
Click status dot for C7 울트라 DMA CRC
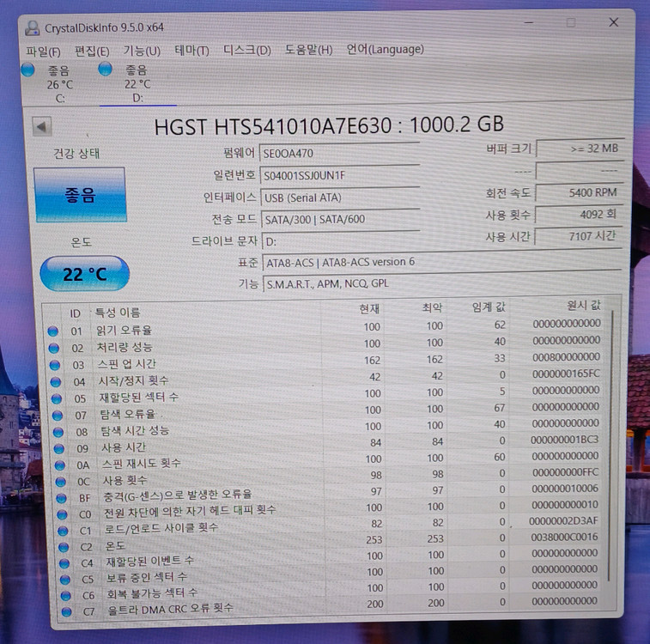67,611
